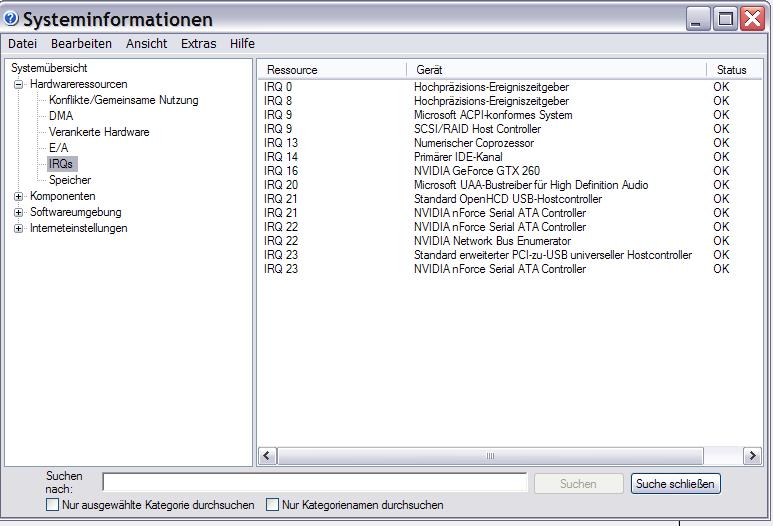The image size is (773, 526).
Task: Select the IRQ 0 row
Action: (508, 87)
